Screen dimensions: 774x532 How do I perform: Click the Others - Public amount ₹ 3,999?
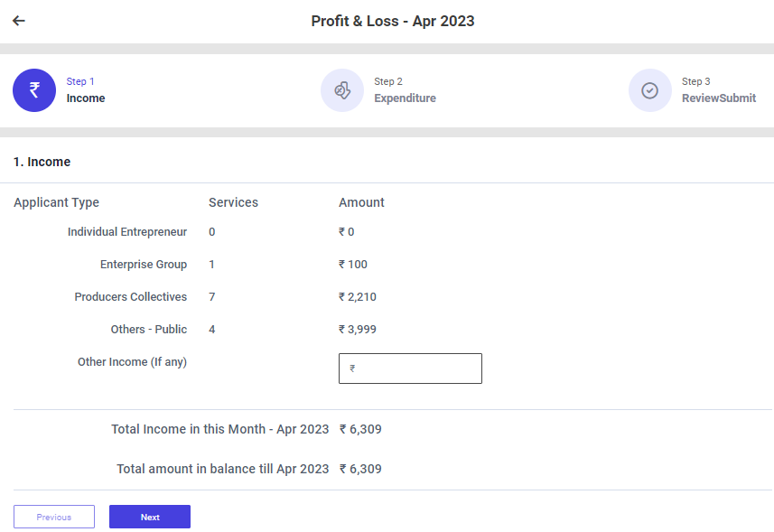point(358,330)
